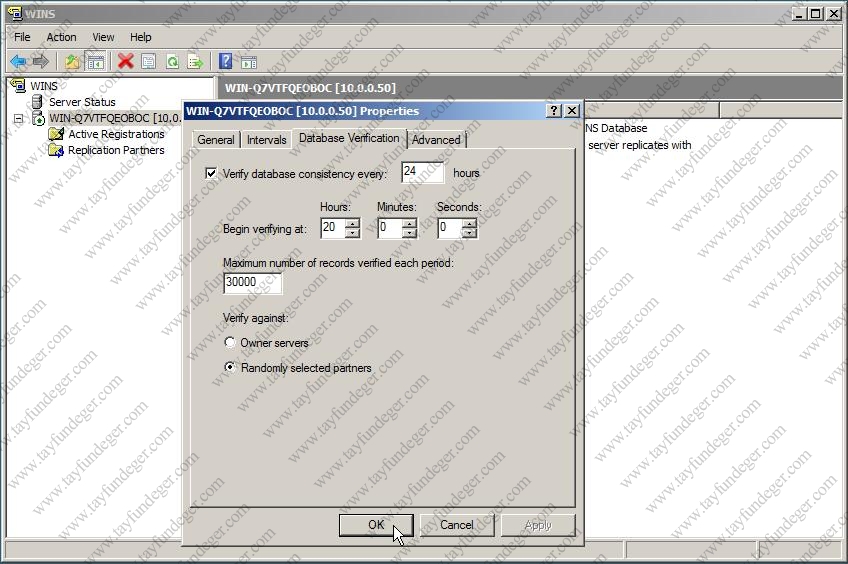The image size is (848, 564).
Task: Open the Action menu
Action: [61, 37]
